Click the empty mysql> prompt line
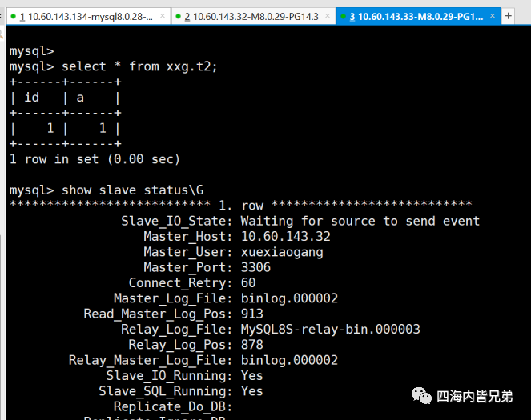 tap(31, 51)
